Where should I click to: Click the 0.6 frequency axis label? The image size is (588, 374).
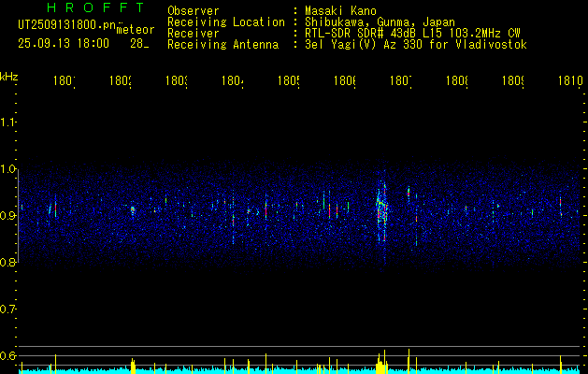pyautogui.click(x=7, y=355)
